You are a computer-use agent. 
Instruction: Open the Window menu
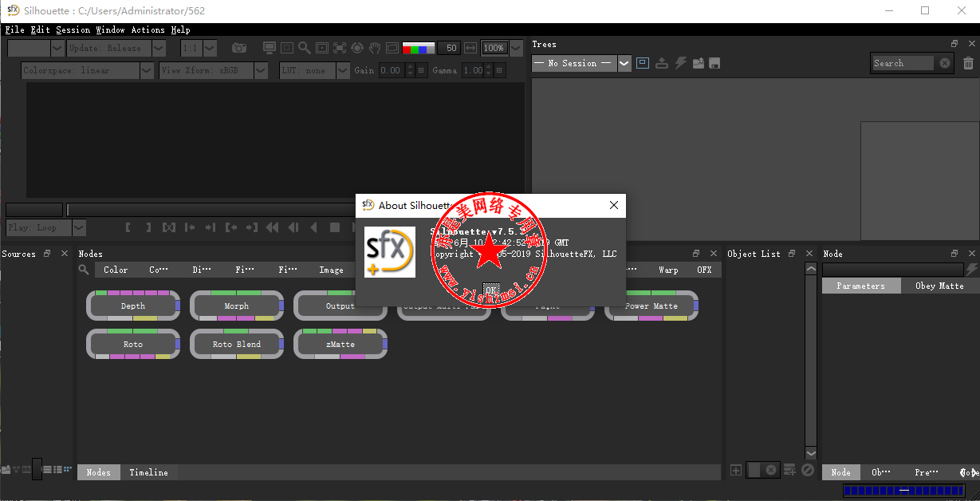pos(110,30)
